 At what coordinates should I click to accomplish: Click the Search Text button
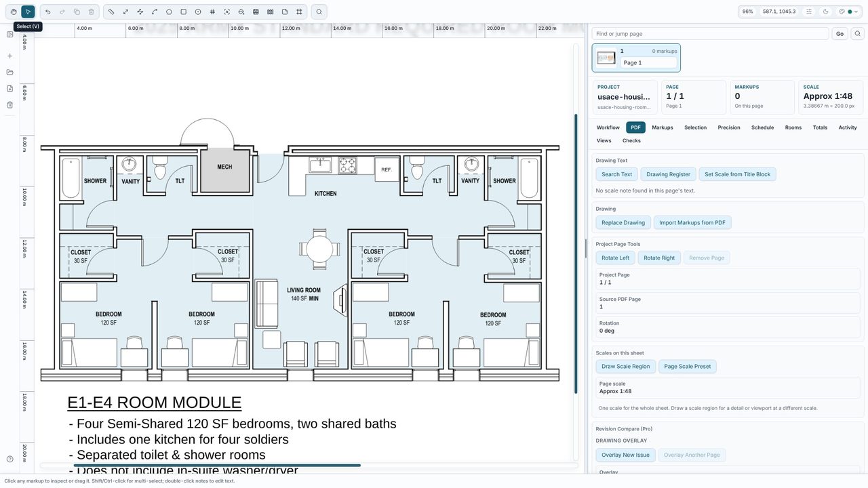(616, 174)
